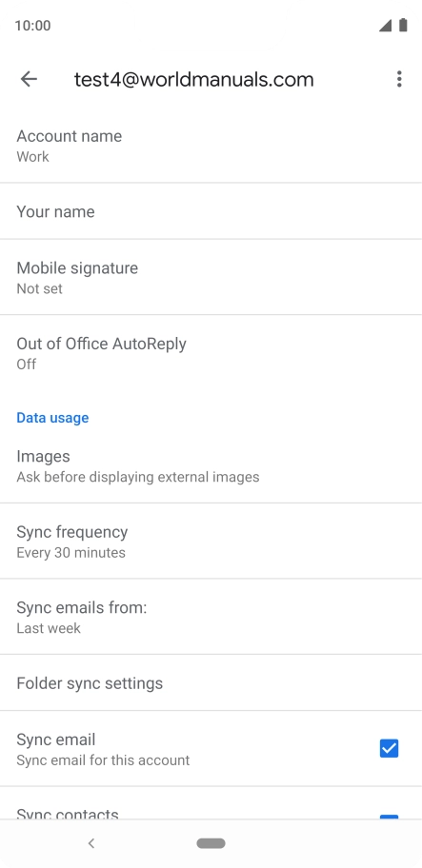
Task: Tap the 10:00 status bar clock
Action: 32,26
